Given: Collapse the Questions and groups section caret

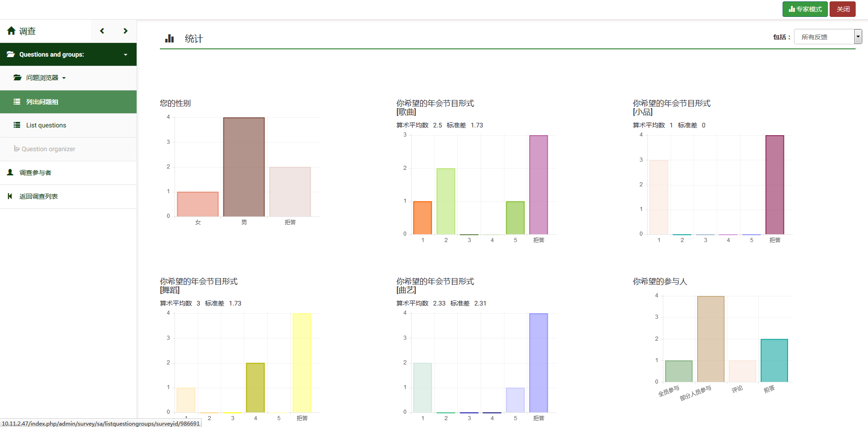Looking at the screenshot, I should pos(126,55).
